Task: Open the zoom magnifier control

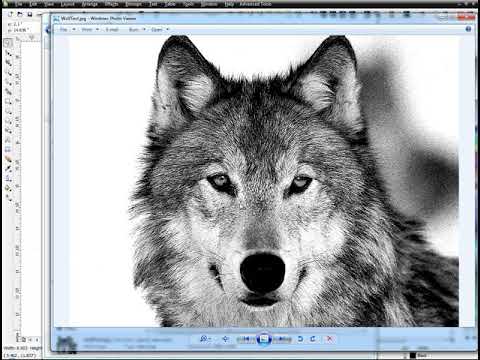Action: pyautogui.click(x=205, y=339)
